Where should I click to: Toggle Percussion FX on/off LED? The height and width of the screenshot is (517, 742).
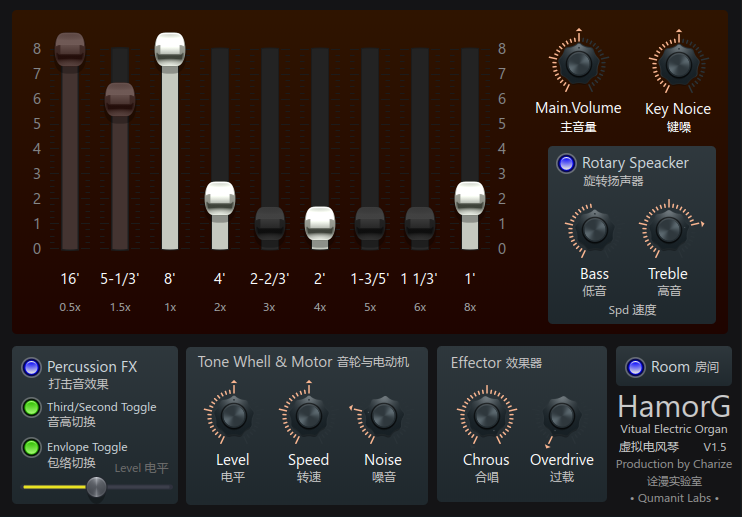point(31,368)
